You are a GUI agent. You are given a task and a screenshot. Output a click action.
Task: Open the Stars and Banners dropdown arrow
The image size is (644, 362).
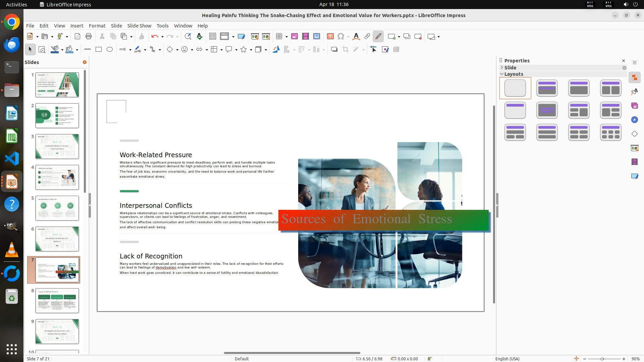(251, 50)
